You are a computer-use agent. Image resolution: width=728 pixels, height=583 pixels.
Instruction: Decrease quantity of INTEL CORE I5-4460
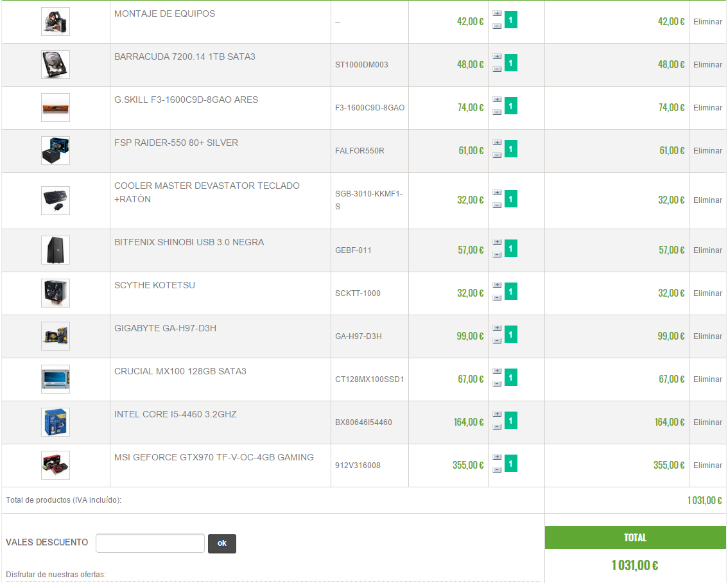(x=497, y=426)
